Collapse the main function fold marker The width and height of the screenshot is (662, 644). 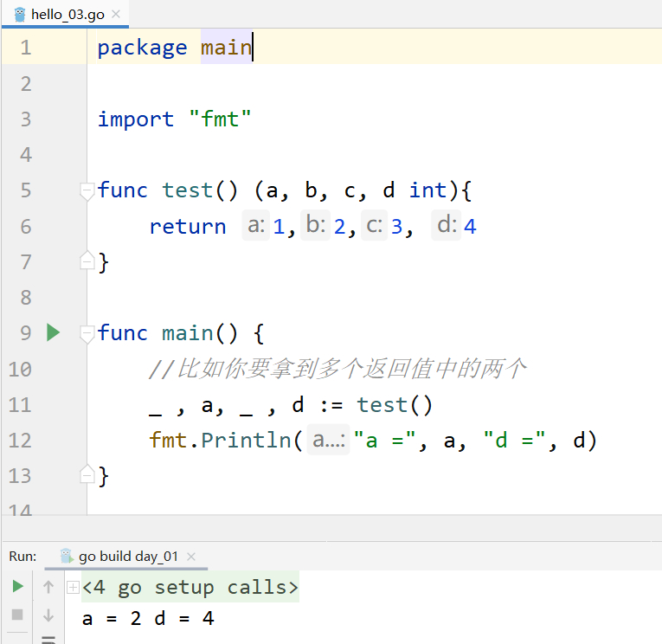pos(86,333)
